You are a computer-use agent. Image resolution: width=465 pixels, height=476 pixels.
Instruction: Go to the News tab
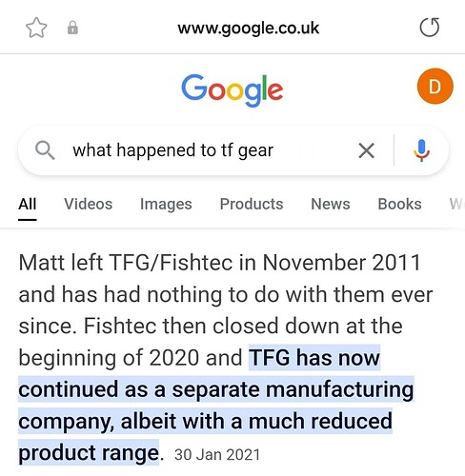point(331,204)
